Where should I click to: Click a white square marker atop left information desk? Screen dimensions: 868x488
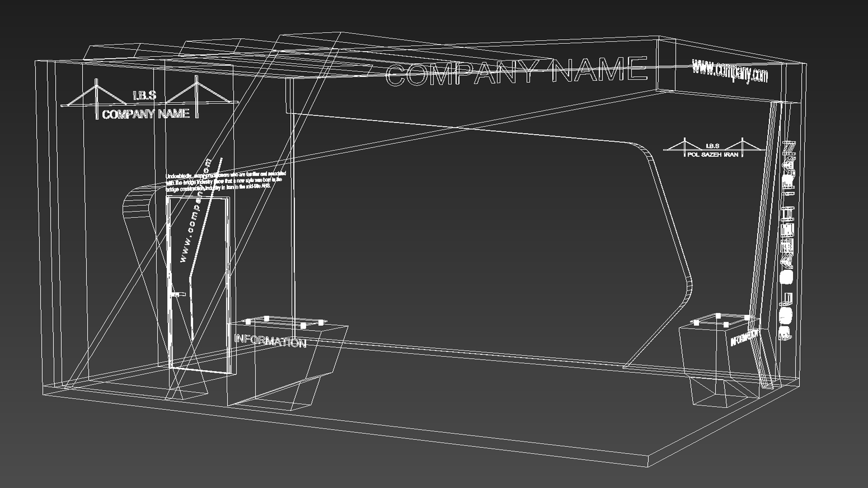266,319
